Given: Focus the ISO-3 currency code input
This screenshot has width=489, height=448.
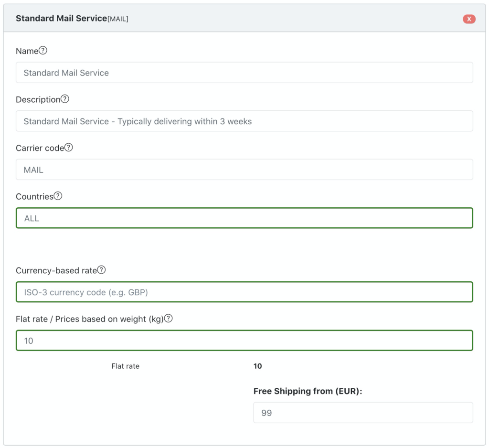Looking at the screenshot, I should pos(244,292).
